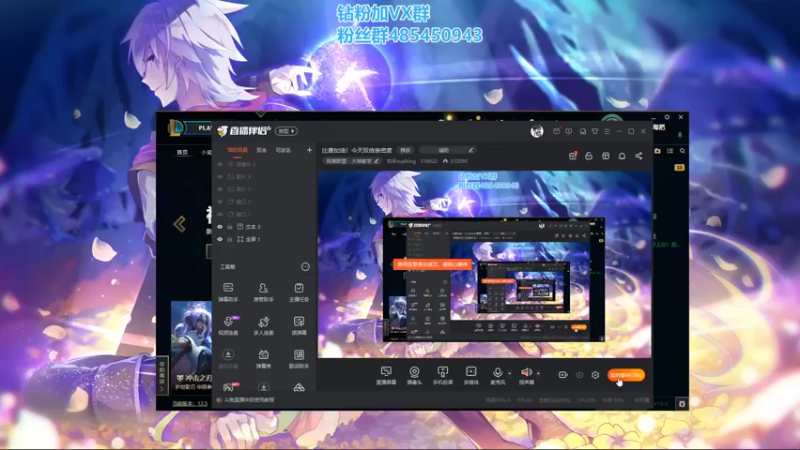Click the layout grid icon above preview

click(x=606, y=156)
